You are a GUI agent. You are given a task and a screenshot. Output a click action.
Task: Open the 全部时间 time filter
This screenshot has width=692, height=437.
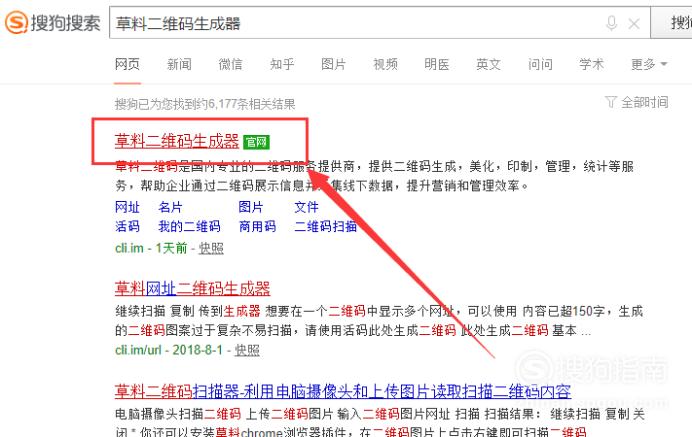644,102
